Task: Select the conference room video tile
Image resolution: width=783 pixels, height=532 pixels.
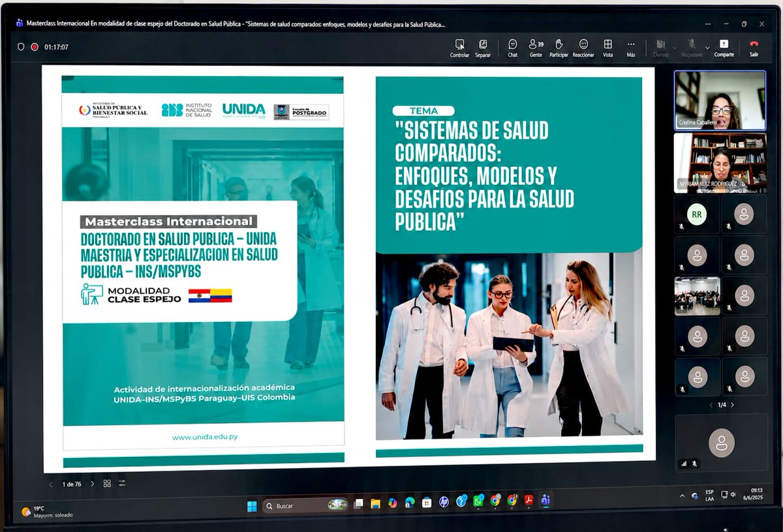Action: pyautogui.click(x=697, y=295)
